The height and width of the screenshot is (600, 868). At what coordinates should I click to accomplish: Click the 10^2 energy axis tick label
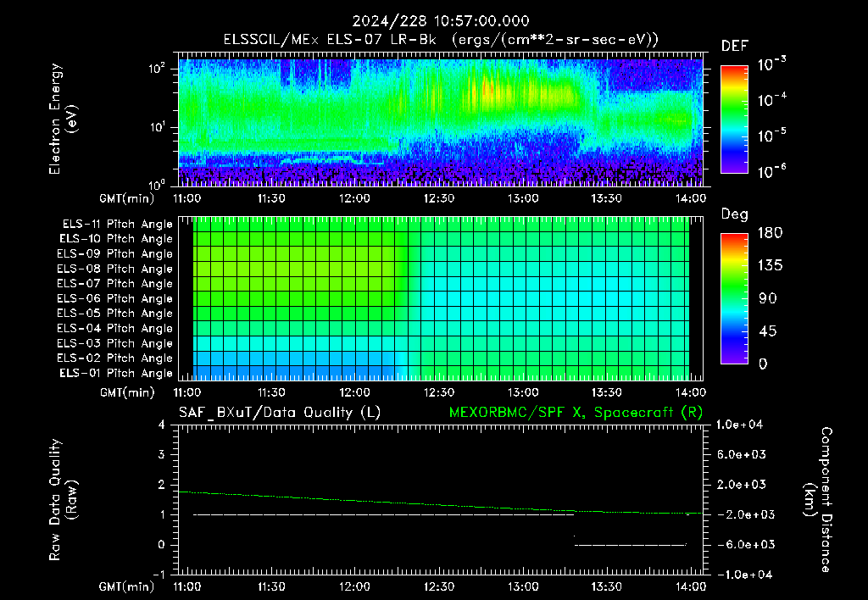157,69
